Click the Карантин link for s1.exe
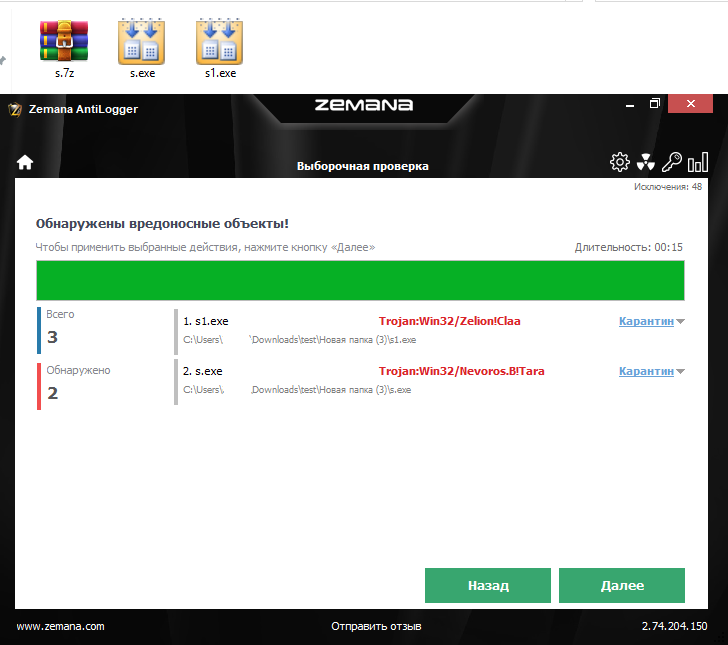The width and height of the screenshot is (728, 645). pos(646,321)
